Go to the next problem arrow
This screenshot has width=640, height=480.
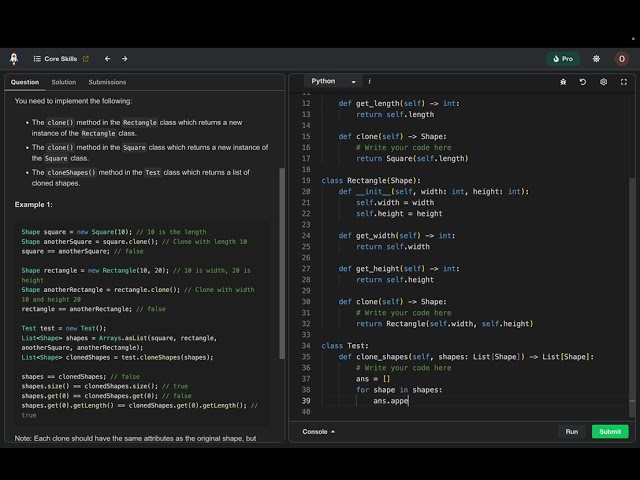click(124, 59)
